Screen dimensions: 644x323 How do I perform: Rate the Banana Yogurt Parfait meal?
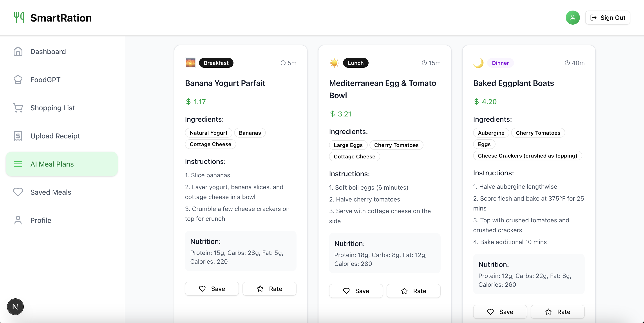point(269,289)
